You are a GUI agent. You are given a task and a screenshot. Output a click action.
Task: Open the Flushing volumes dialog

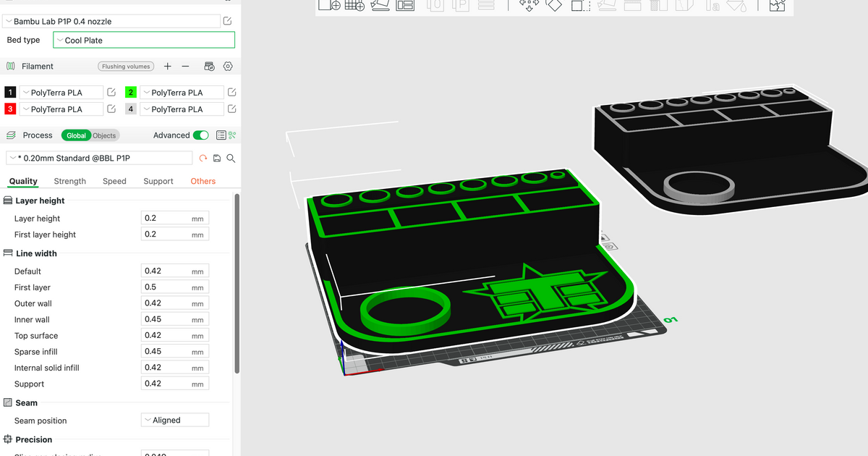click(x=126, y=66)
